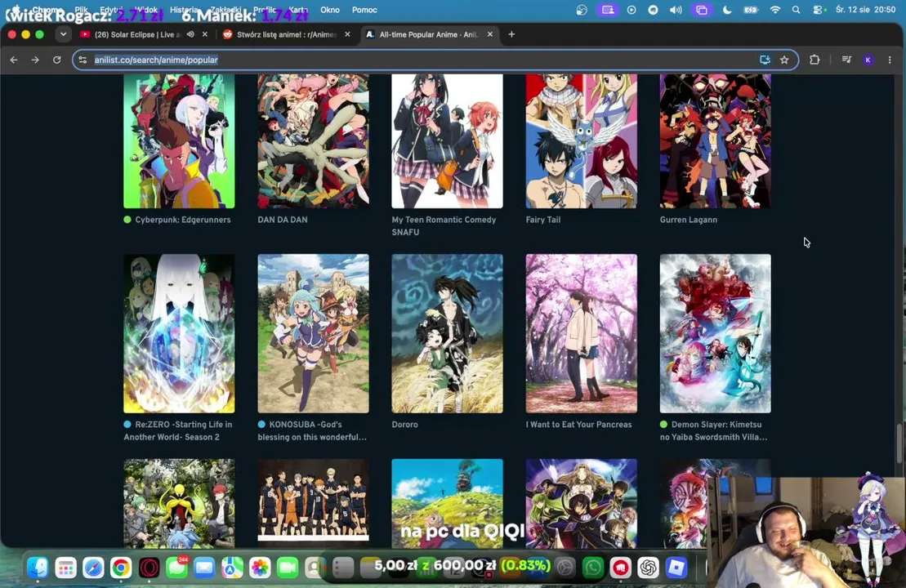Go forward using the browser forward arrow
This screenshot has width=906, height=588.
point(35,60)
